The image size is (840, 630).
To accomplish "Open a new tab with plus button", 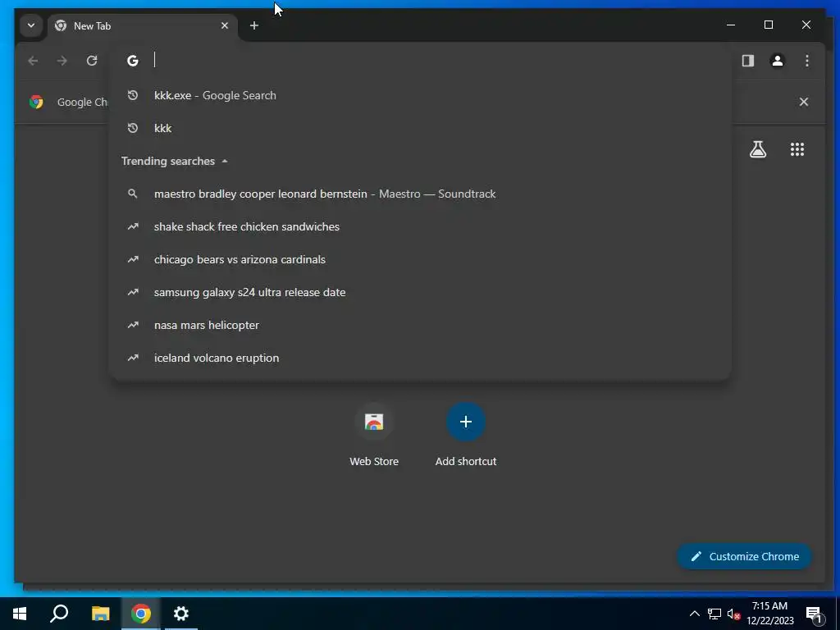I will 254,25.
